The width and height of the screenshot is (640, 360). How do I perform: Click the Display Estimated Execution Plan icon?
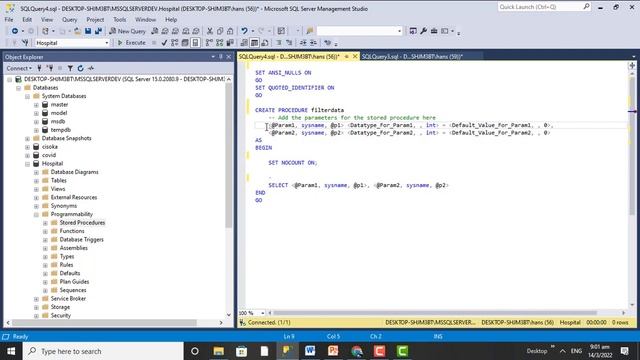click(175, 42)
